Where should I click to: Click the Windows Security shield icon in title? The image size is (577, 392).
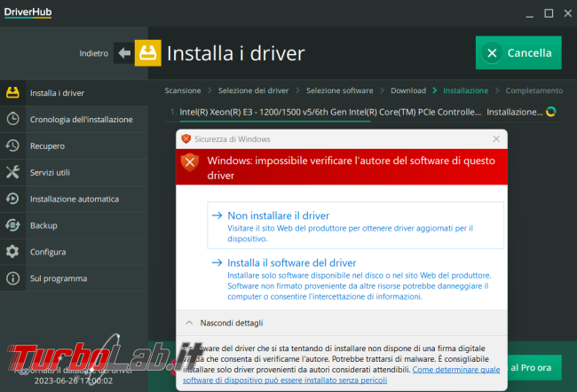pos(186,139)
